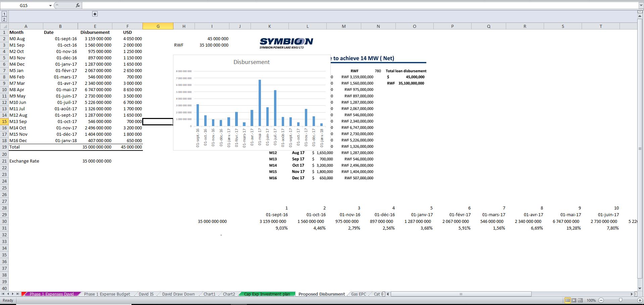644x305 pixels.
Task: Open the Phase 1 Expenses David sheet
Action: pyautogui.click(x=51, y=294)
